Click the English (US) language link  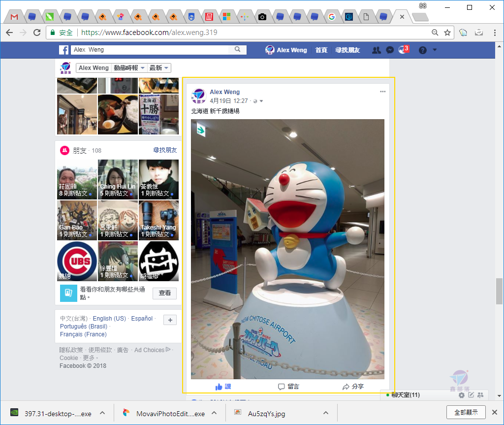[x=109, y=318]
